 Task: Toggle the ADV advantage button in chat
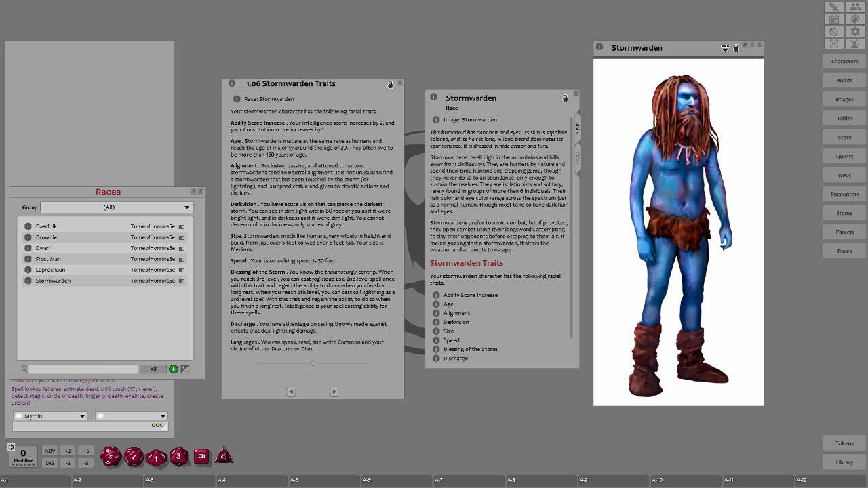pyautogui.click(x=50, y=450)
